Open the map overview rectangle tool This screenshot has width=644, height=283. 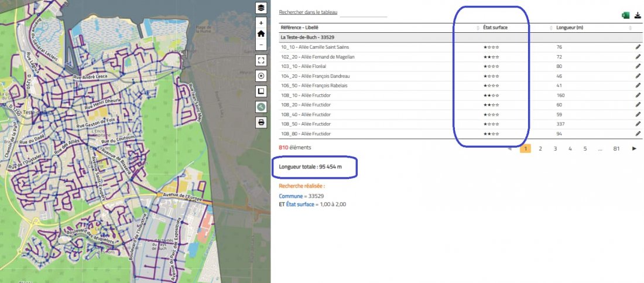tap(261, 91)
